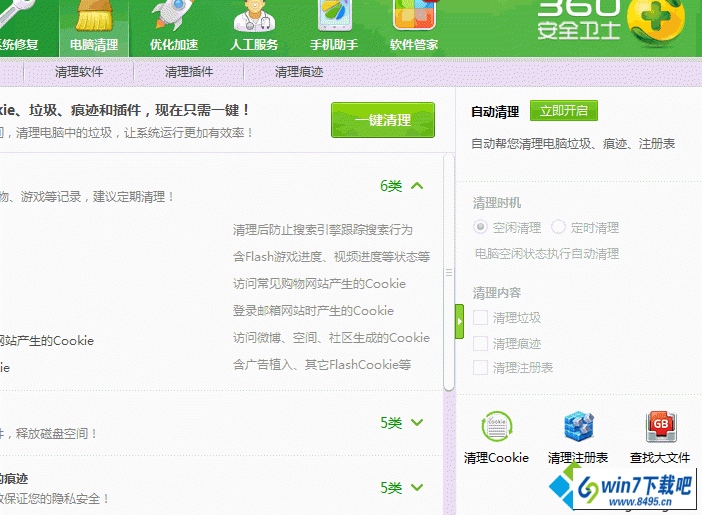
Task: Enable the 清理垃圾 checkbox
Action: 480,318
